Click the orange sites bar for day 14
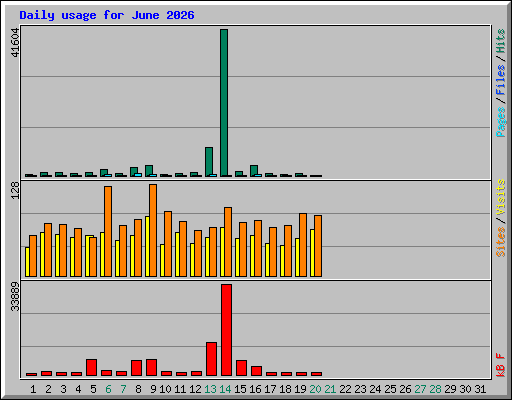 (x=228, y=242)
